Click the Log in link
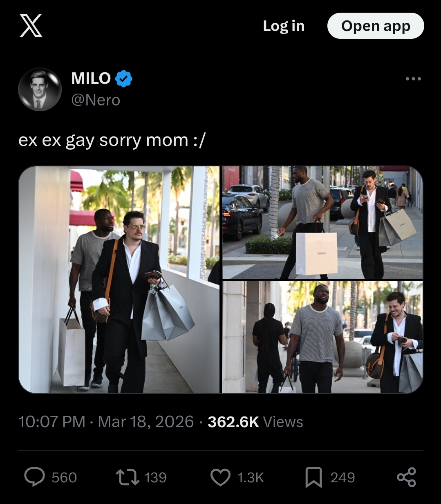The height and width of the screenshot is (504, 441). [x=284, y=26]
